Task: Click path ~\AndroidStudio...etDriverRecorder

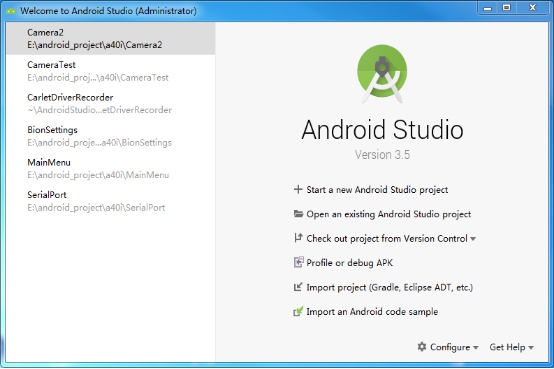Action: pyautogui.click(x=99, y=110)
